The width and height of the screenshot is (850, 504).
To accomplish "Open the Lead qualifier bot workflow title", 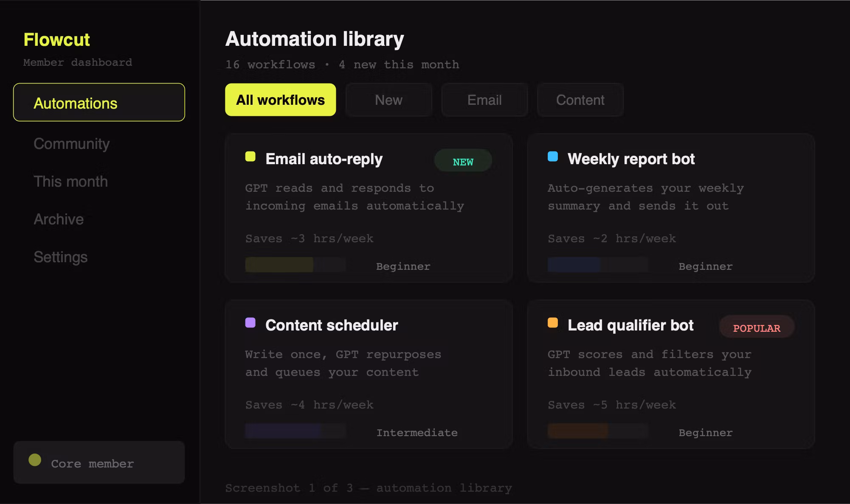I will [630, 325].
